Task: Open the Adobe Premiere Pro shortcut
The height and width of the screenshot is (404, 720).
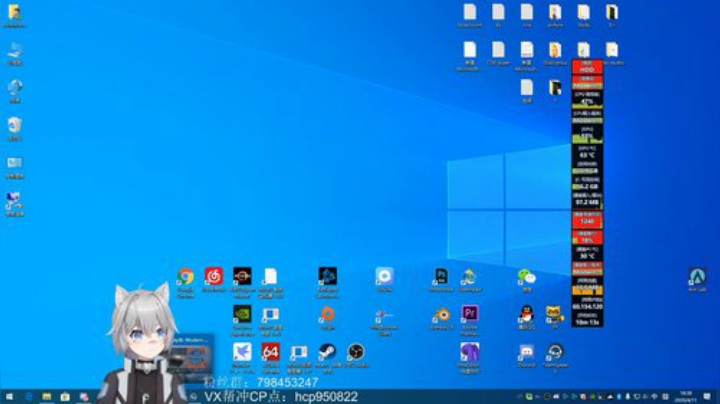Action: [x=469, y=314]
